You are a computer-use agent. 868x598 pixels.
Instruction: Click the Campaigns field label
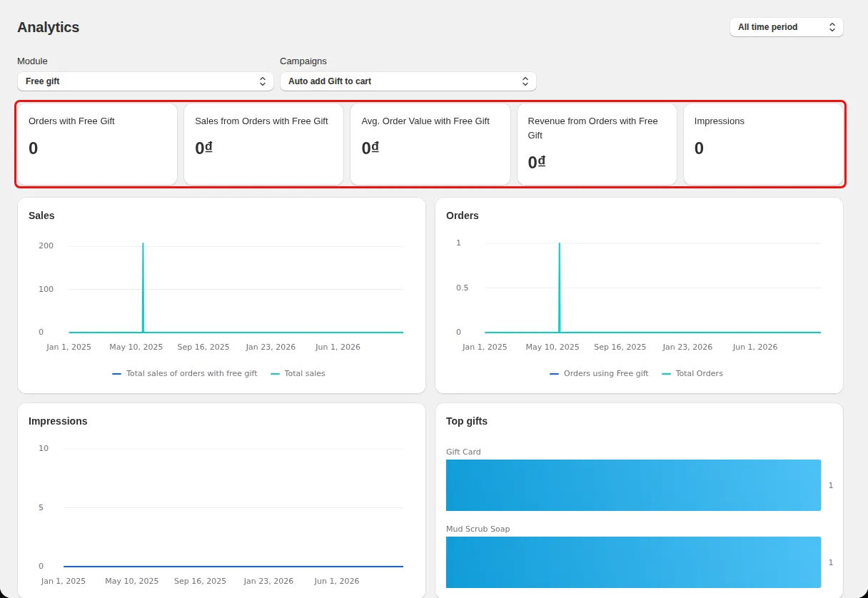(303, 61)
